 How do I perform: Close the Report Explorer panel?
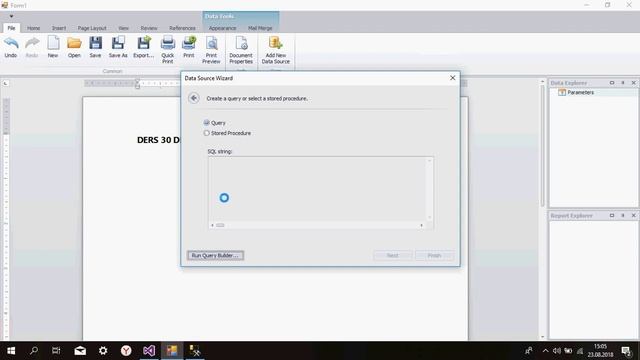click(x=634, y=216)
